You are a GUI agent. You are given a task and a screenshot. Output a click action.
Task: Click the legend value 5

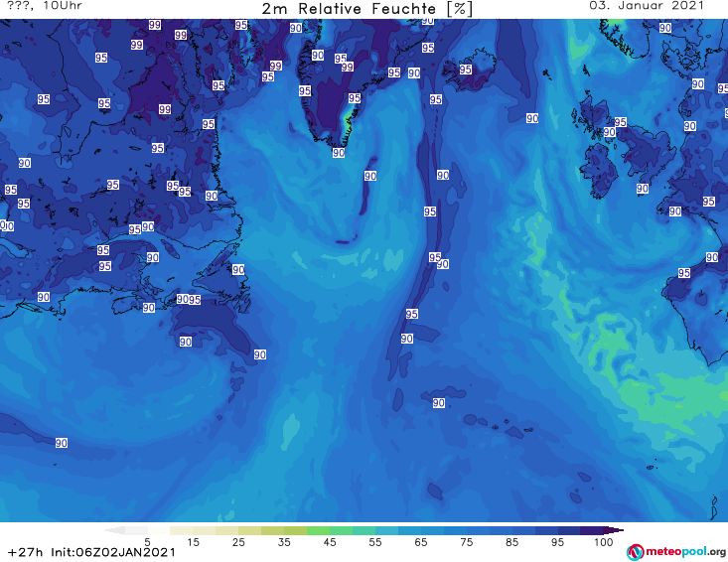point(147,541)
